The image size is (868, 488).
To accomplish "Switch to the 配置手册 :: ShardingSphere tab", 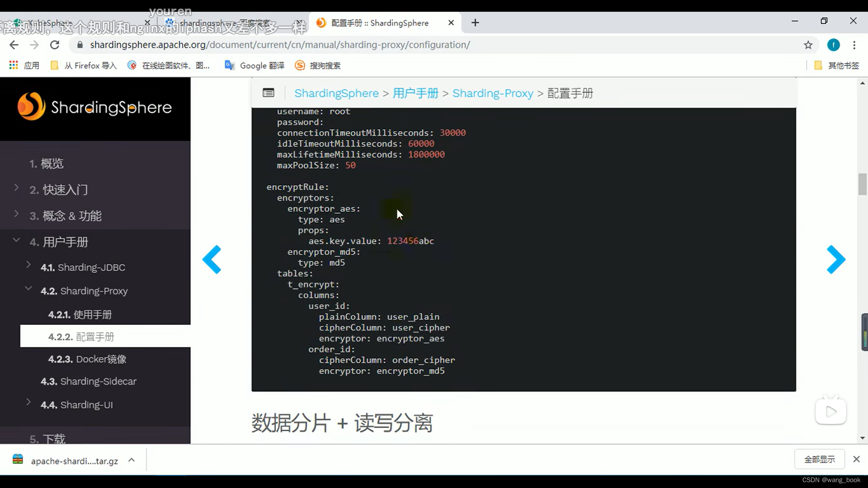I will 384,23.
